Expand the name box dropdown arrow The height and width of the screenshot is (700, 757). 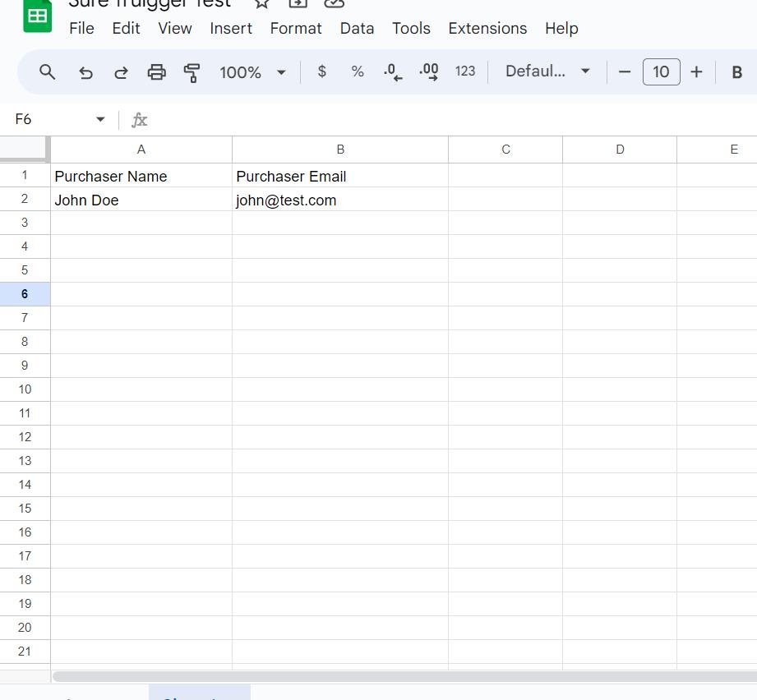click(100, 120)
